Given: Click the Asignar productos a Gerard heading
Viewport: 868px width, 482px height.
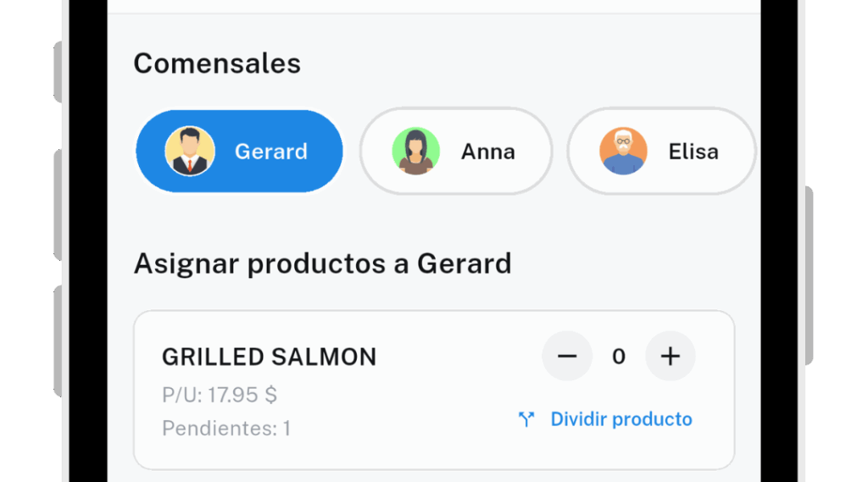Looking at the screenshot, I should coord(322,263).
